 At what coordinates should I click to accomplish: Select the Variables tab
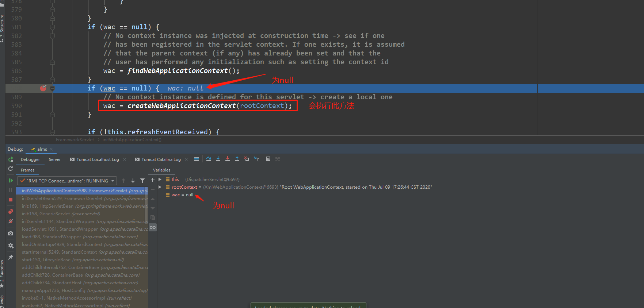pos(161,170)
